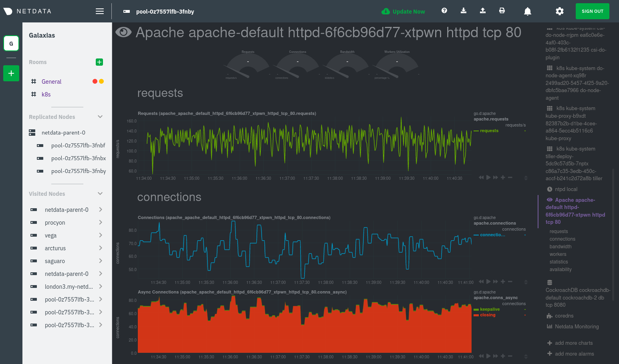
Task: Click rewind on Connections chart toolbox
Action: pos(481,282)
